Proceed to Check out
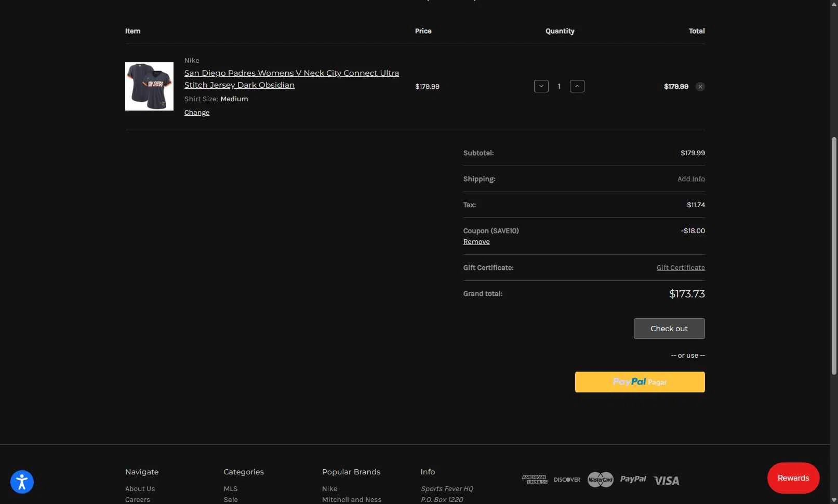 [669, 329]
